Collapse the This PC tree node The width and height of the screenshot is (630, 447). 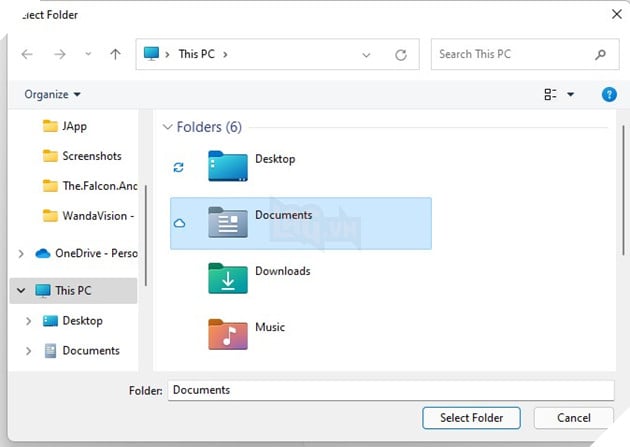[x=21, y=290]
